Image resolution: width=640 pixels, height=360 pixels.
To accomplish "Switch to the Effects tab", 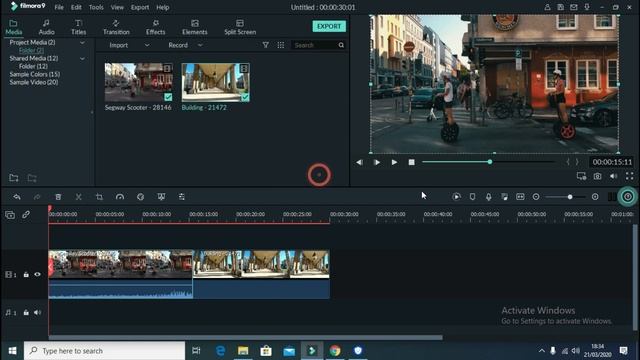I will pos(156,27).
